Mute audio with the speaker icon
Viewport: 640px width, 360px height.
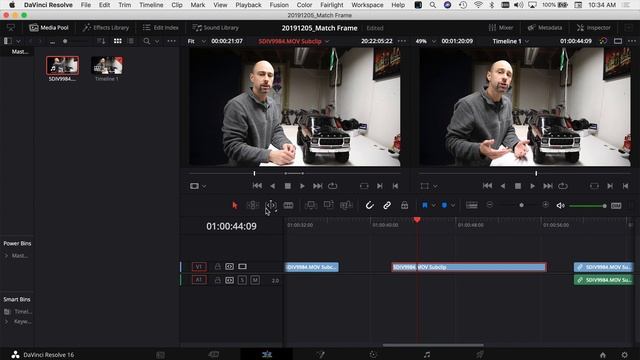(561, 206)
